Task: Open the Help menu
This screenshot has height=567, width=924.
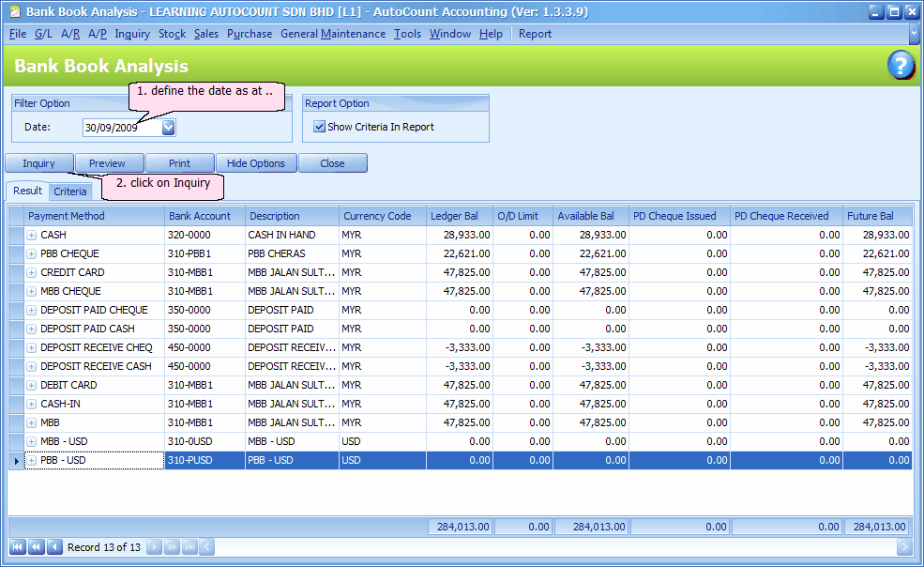Action: point(491,34)
